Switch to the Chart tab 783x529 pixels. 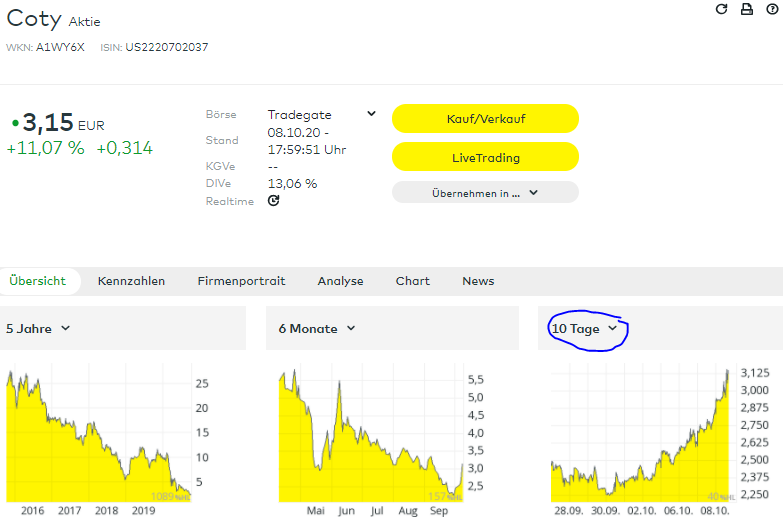point(412,281)
